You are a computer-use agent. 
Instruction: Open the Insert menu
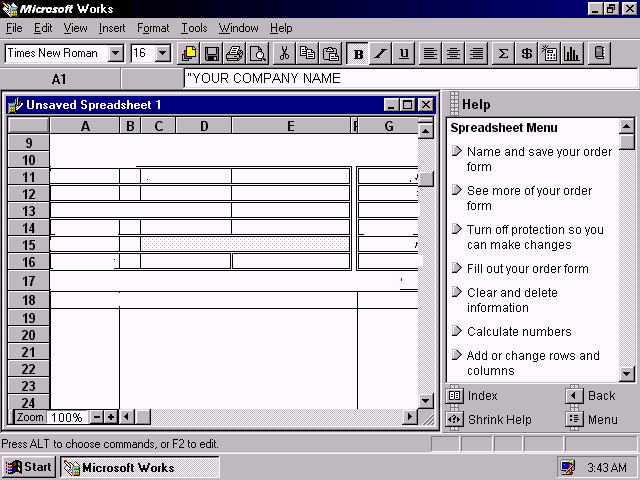[112, 28]
